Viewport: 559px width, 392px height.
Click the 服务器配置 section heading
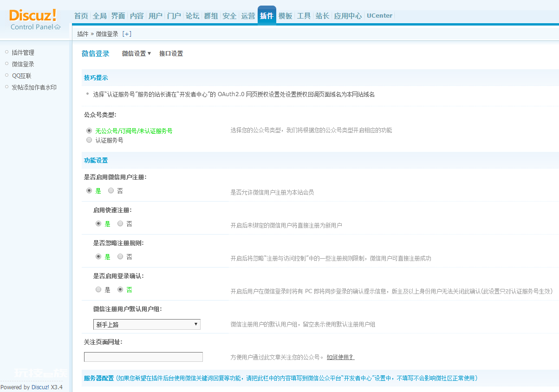pos(99,378)
